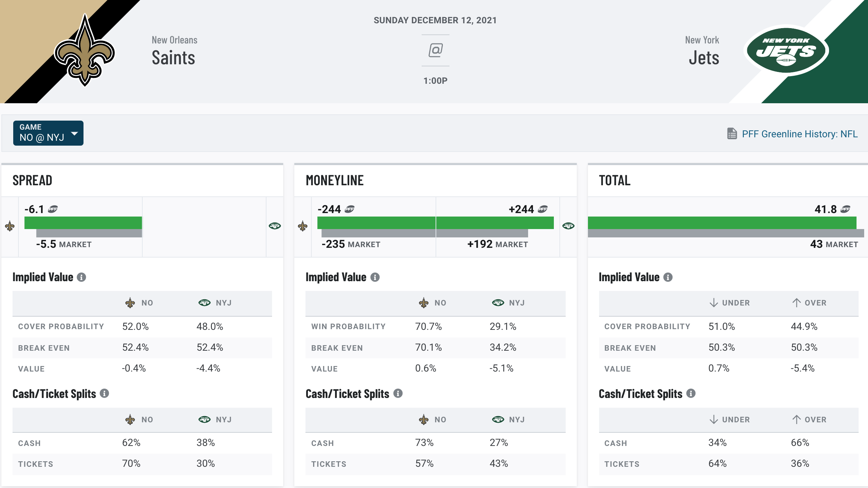
Task: Click Jets spread value -4.4%
Action: [208, 368]
